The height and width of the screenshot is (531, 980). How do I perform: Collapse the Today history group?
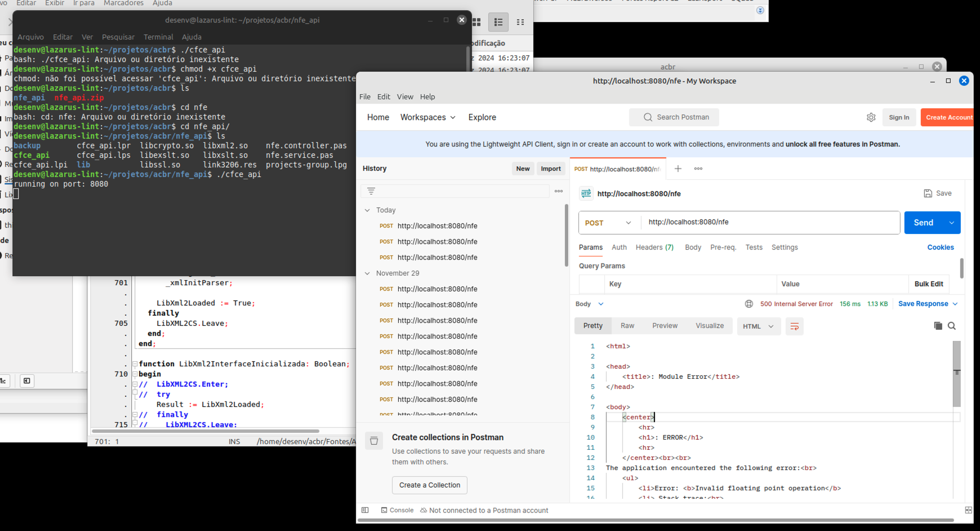click(x=367, y=210)
